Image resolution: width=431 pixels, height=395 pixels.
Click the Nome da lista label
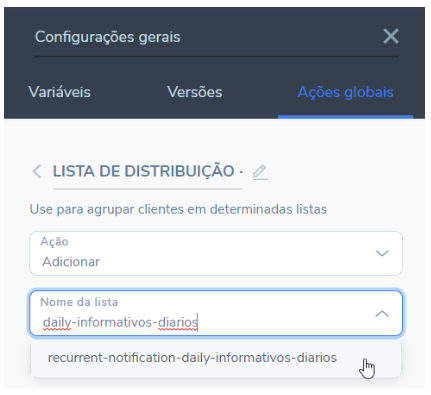[x=79, y=302]
